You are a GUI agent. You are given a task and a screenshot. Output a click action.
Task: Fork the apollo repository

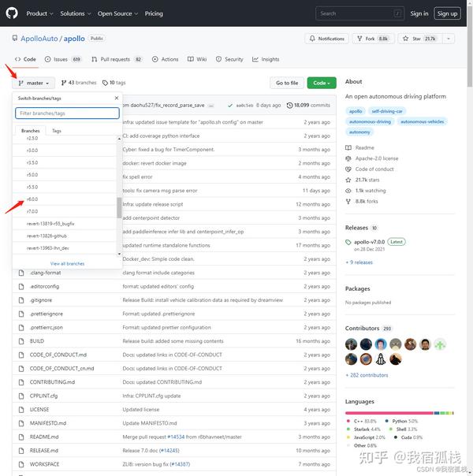[x=373, y=39]
